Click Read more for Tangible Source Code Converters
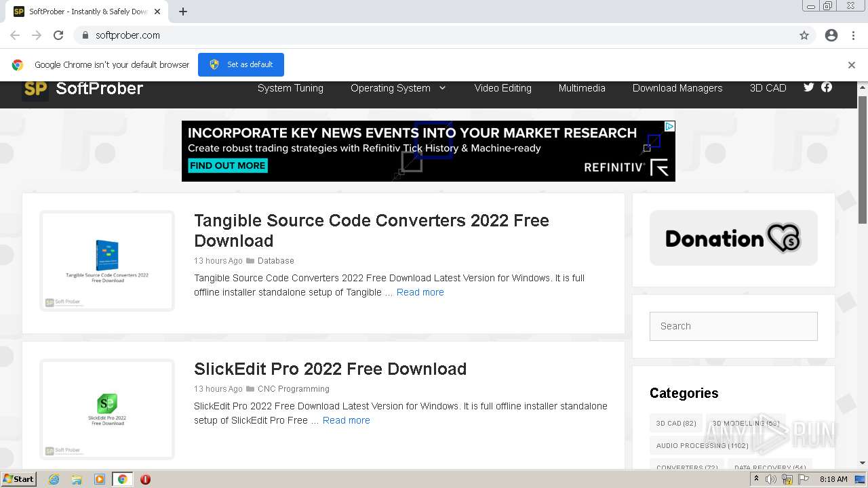The width and height of the screenshot is (868, 488). point(420,292)
